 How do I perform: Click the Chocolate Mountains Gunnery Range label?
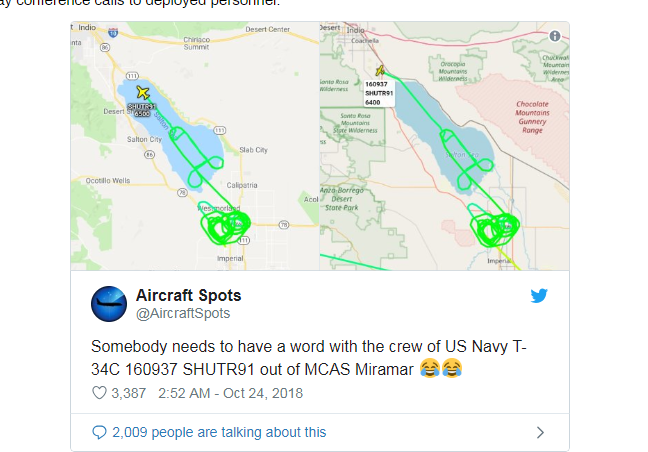(x=539, y=116)
